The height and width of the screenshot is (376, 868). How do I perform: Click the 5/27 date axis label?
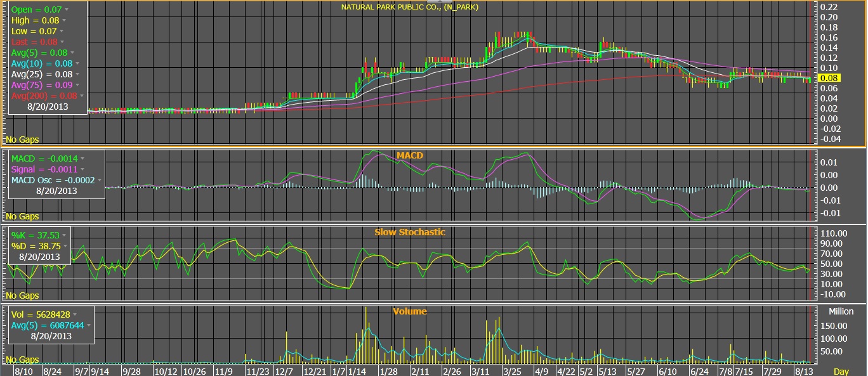coord(636,371)
